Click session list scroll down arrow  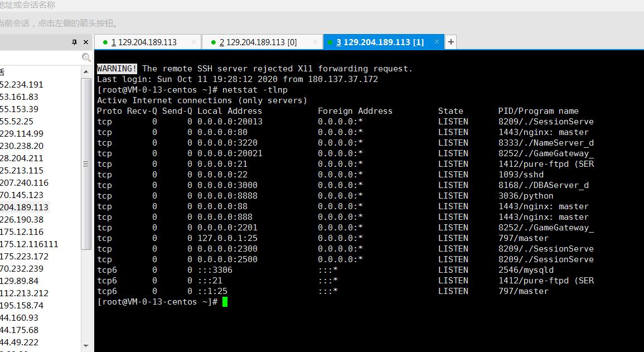[x=86, y=346]
